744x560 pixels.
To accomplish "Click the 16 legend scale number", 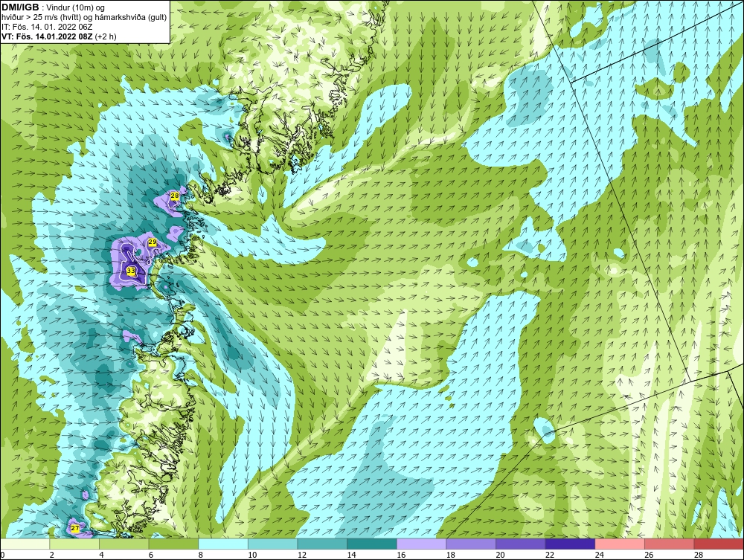I will [401, 555].
